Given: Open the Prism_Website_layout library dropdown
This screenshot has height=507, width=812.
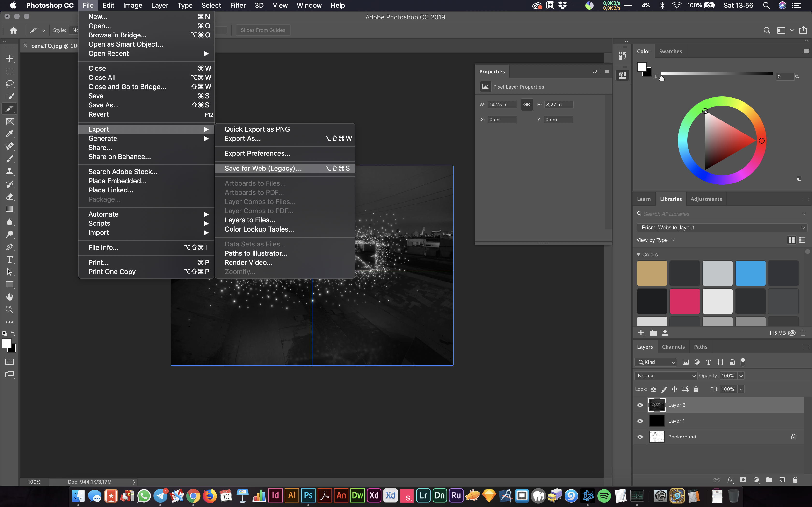Looking at the screenshot, I should 721,228.
